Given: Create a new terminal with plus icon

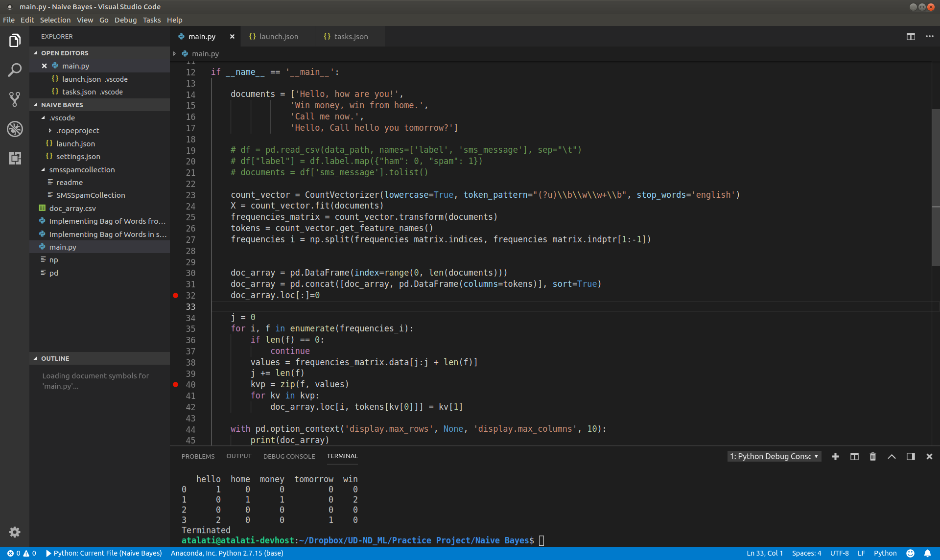Looking at the screenshot, I should tap(835, 456).
